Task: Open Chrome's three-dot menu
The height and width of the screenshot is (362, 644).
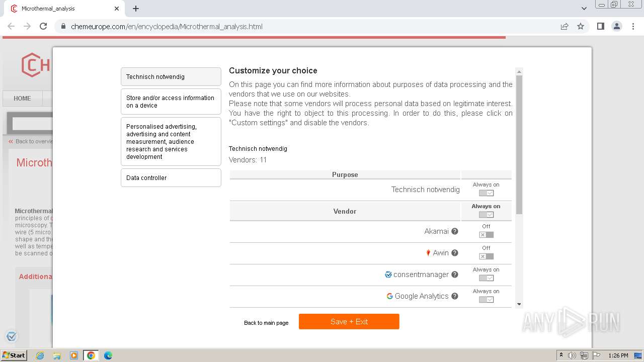Action: coord(633,26)
